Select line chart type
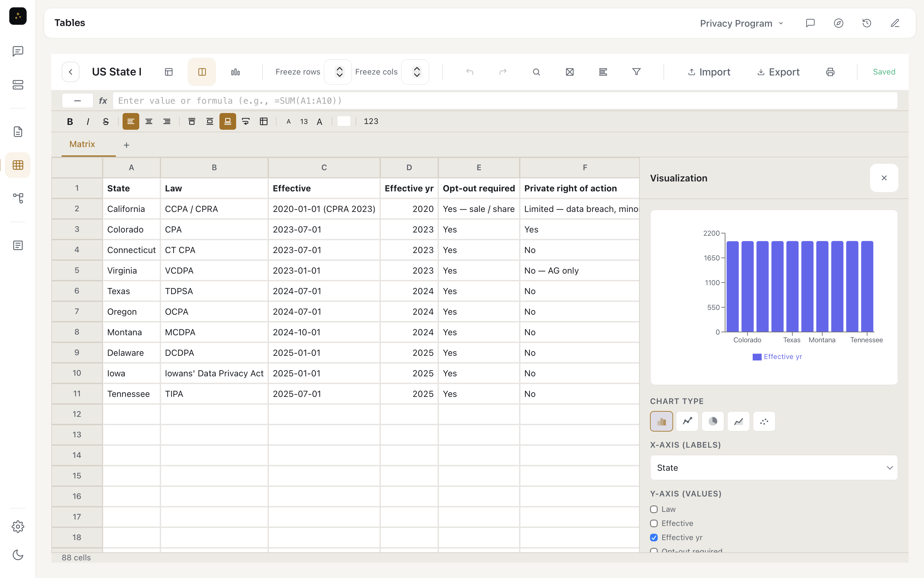This screenshot has width=924, height=578. 687,421
